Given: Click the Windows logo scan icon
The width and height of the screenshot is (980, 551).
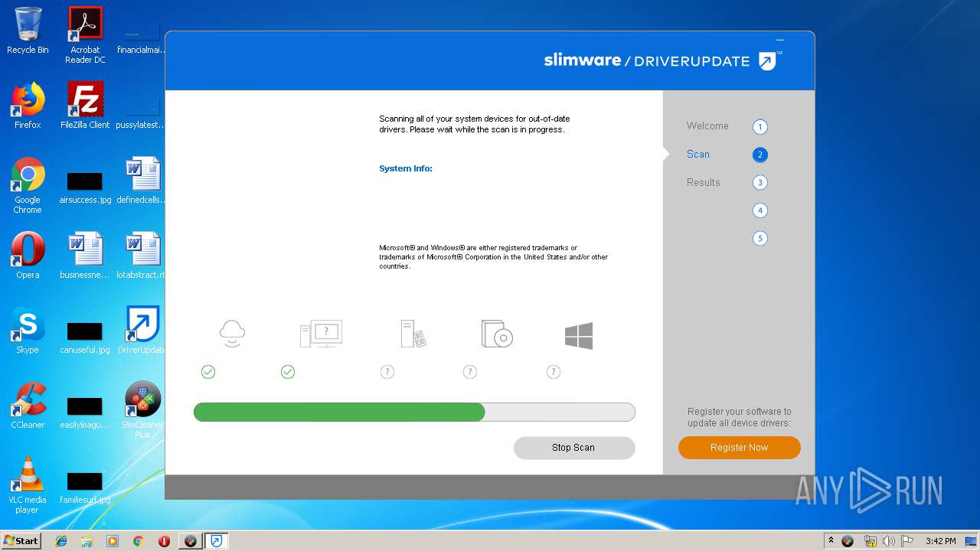Looking at the screenshot, I should coord(579,335).
